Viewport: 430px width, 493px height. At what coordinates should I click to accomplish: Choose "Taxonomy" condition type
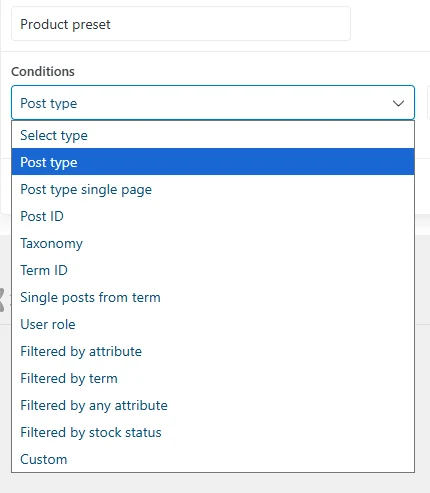(213, 243)
